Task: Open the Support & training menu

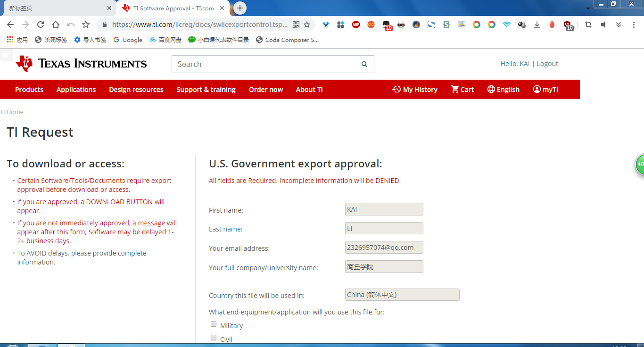Action: 206,90
